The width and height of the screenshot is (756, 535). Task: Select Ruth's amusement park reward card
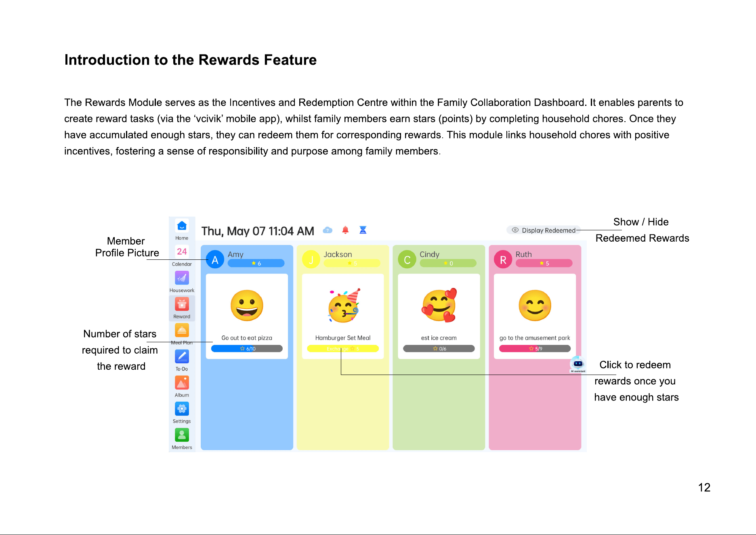pos(535,316)
